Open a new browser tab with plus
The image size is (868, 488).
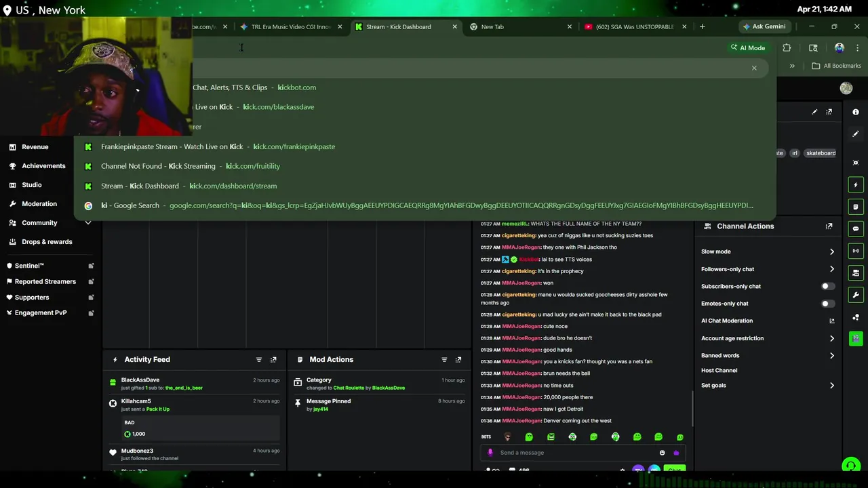pyautogui.click(x=702, y=26)
